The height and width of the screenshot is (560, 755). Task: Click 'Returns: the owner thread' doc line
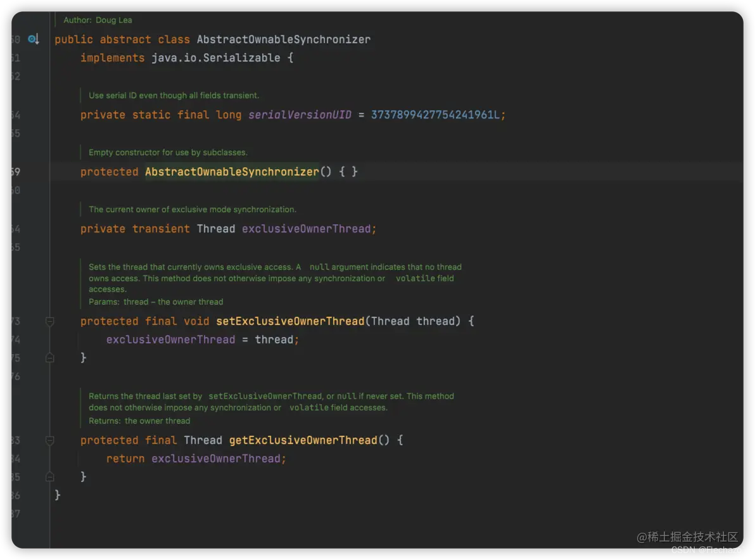[139, 421]
